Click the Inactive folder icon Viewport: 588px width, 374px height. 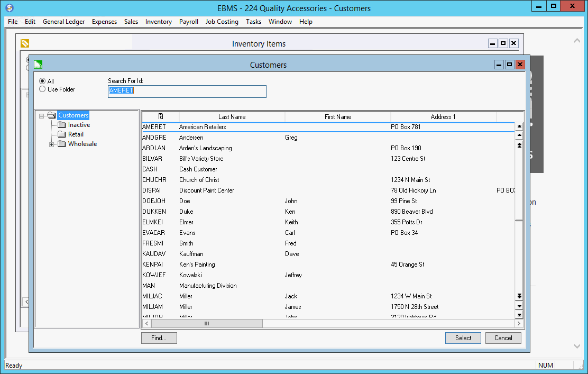61,125
